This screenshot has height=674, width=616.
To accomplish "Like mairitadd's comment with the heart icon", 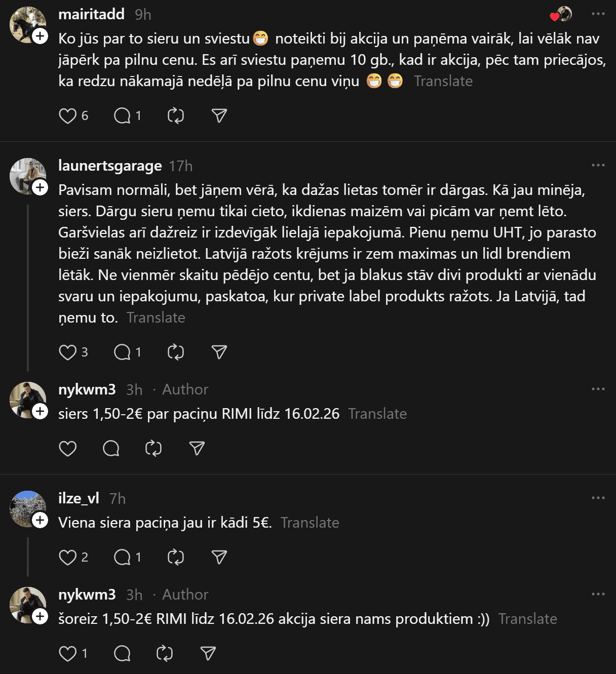I will [67, 116].
